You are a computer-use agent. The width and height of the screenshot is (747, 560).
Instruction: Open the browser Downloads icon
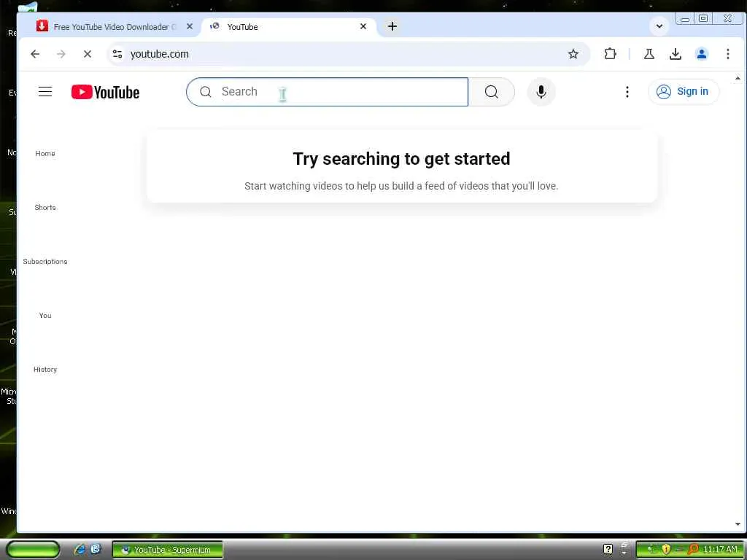coord(675,54)
